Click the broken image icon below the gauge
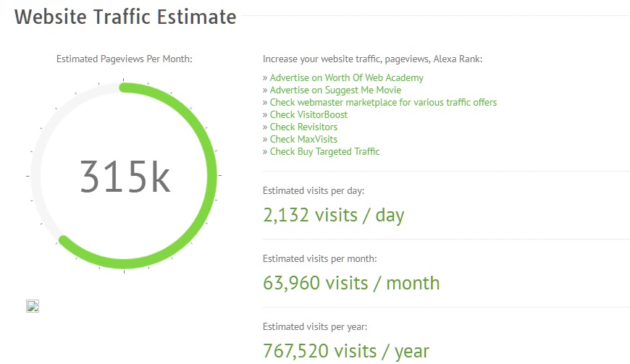 click(33, 306)
